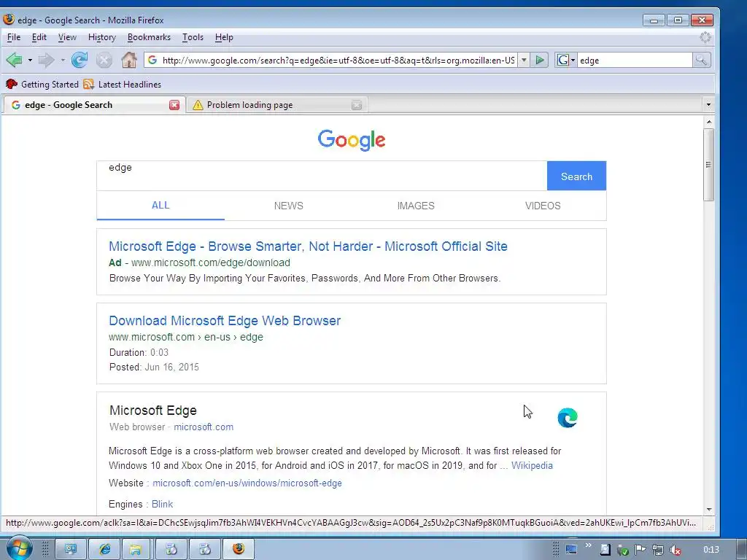Viewport: 747px width, 560px height.
Task: Click the grayed-out Stop loading icon
Action: click(104, 60)
